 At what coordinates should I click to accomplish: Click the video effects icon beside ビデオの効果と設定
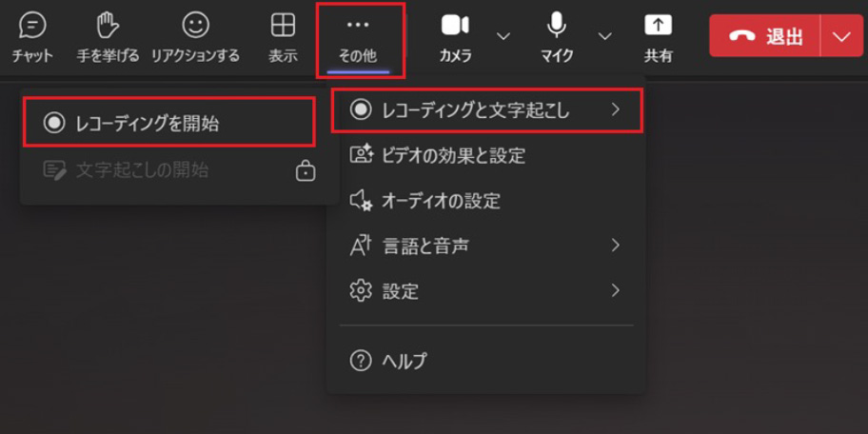tap(362, 155)
